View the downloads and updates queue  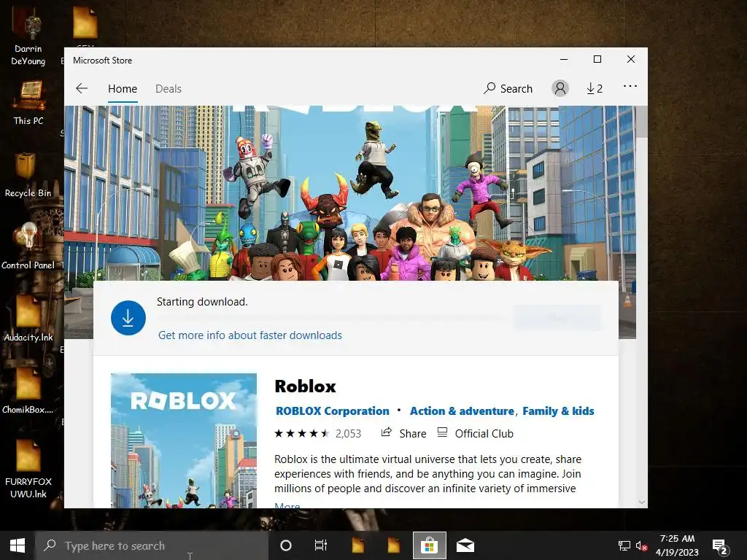[x=595, y=88]
